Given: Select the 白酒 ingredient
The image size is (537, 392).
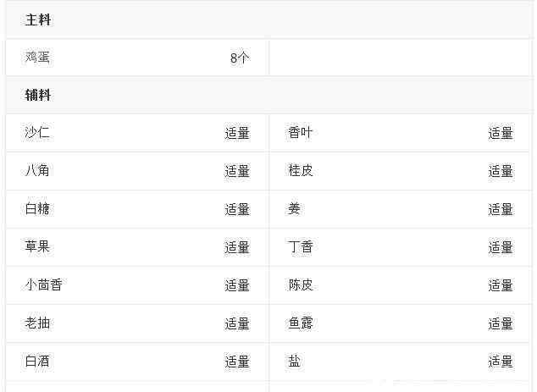Looking at the screenshot, I should tap(38, 362).
